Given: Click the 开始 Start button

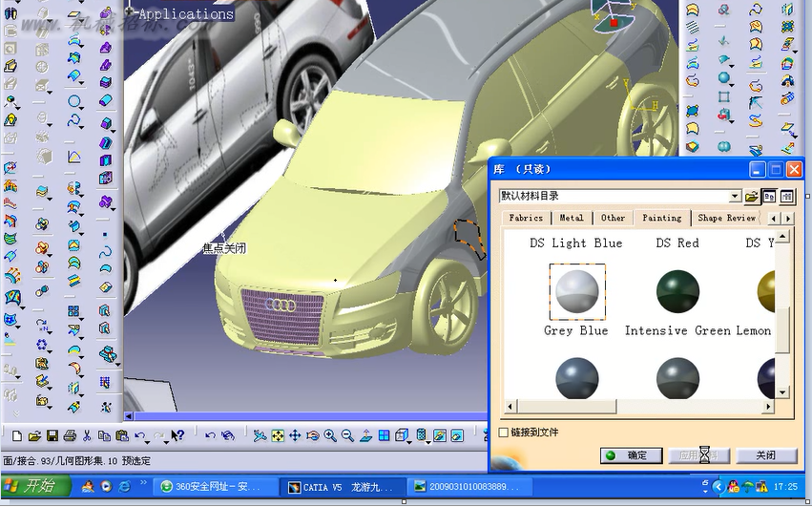Looking at the screenshot, I should coord(35,486).
